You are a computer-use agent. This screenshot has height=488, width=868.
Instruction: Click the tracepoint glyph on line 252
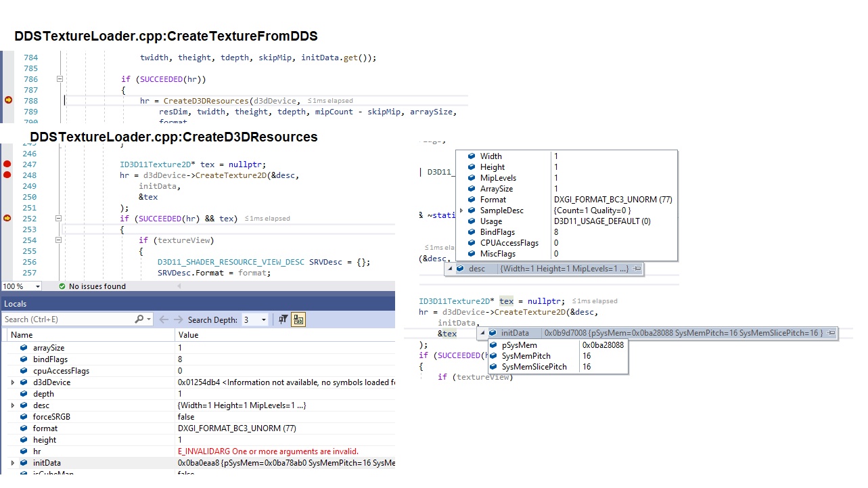pos(6,218)
